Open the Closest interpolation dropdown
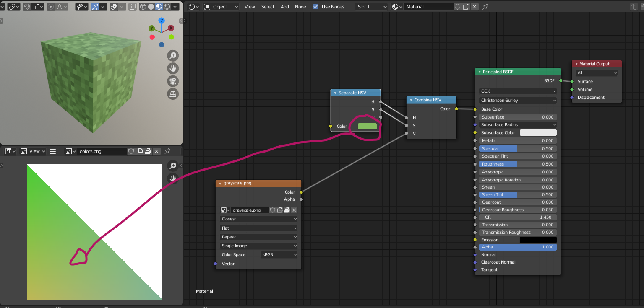 click(x=258, y=219)
